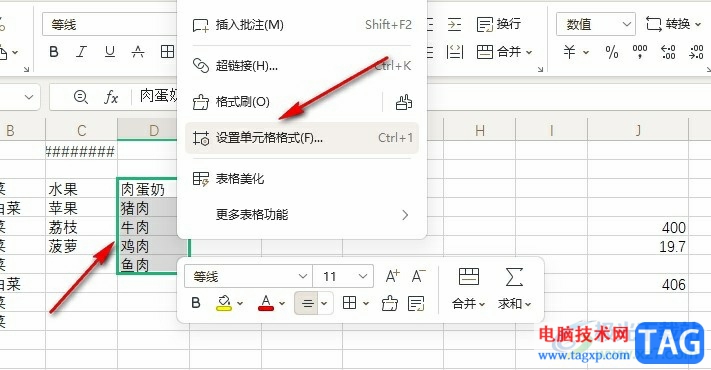Open the name box dropdown arrow
Image resolution: width=711 pixels, height=370 pixels.
click(29, 97)
